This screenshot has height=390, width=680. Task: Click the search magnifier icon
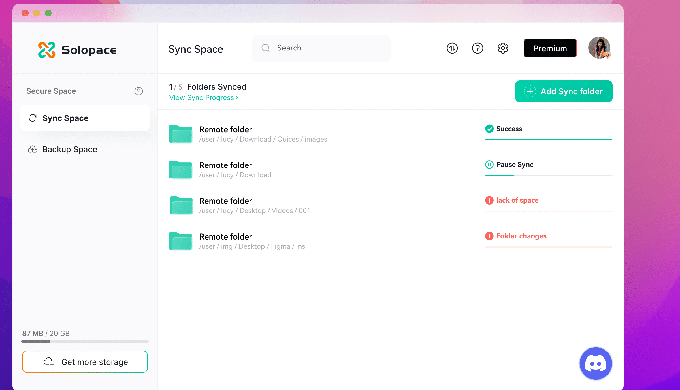265,48
